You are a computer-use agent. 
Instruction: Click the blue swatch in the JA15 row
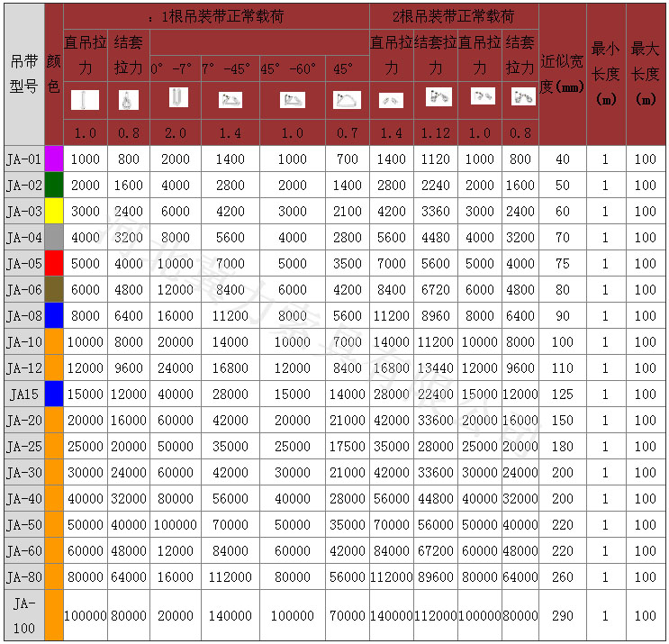[53, 395]
